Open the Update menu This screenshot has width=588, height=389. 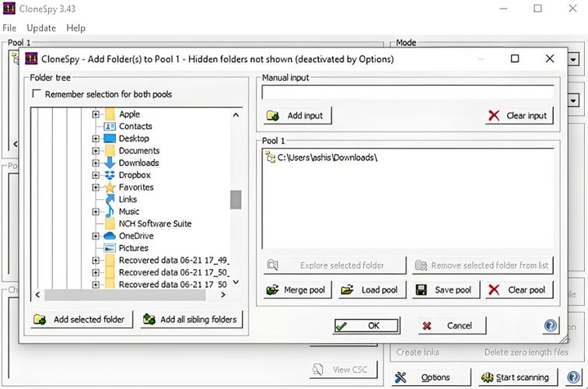coord(41,28)
